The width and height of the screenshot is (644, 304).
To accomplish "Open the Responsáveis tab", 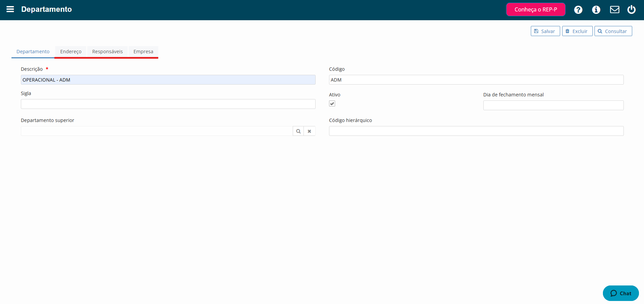I will point(107,52).
